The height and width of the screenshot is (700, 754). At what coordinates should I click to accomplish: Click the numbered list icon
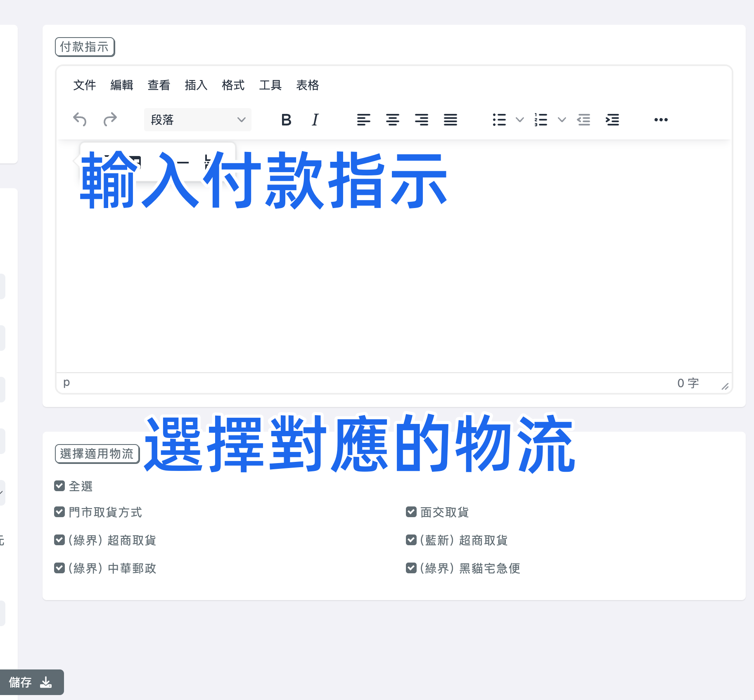click(x=541, y=120)
